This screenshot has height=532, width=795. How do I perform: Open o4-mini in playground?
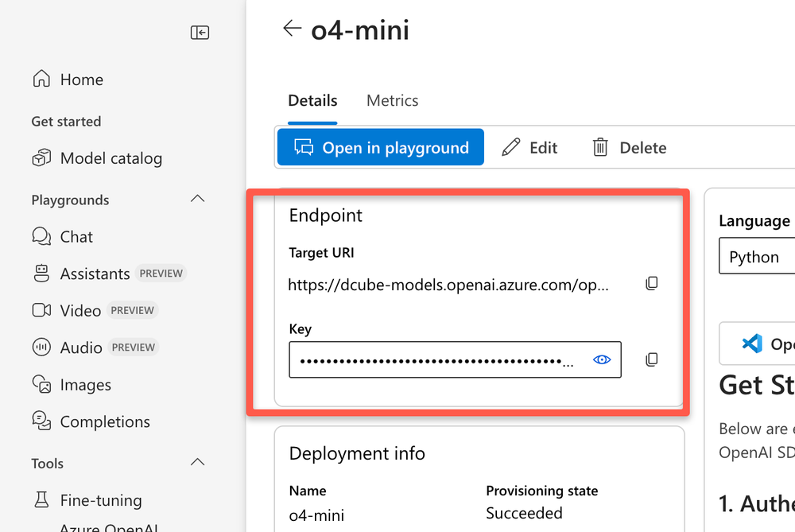[x=379, y=147]
